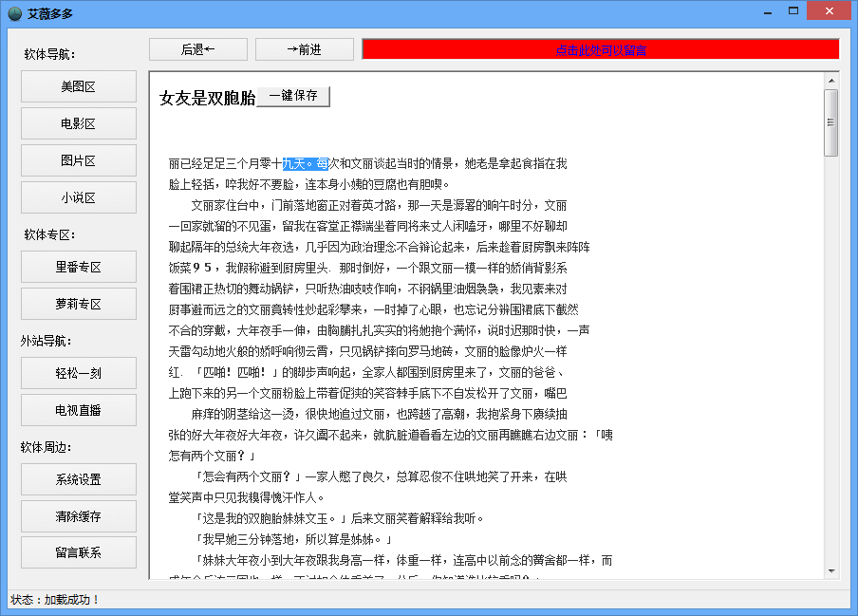Click the 外站导航 label
The image size is (858, 616).
coord(47,341)
